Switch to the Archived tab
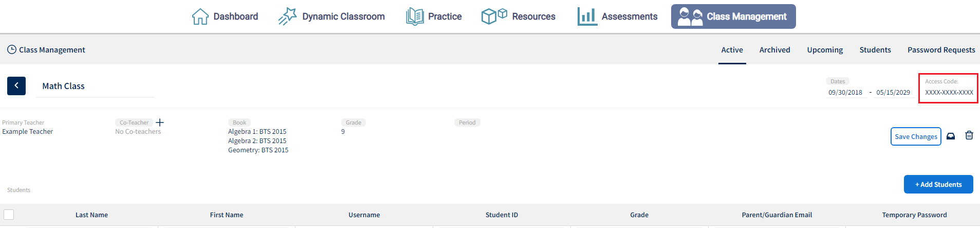Viewport: 980px width, 228px height. pos(774,50)
